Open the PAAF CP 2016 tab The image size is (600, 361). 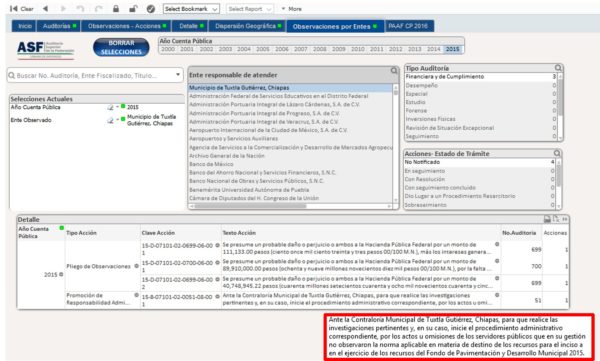point(408,26)
